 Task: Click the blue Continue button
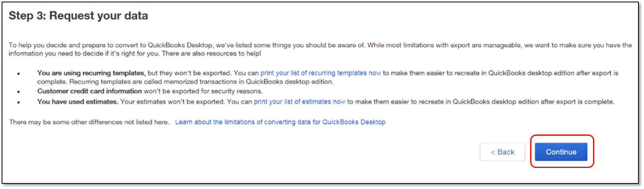[561, 152]
